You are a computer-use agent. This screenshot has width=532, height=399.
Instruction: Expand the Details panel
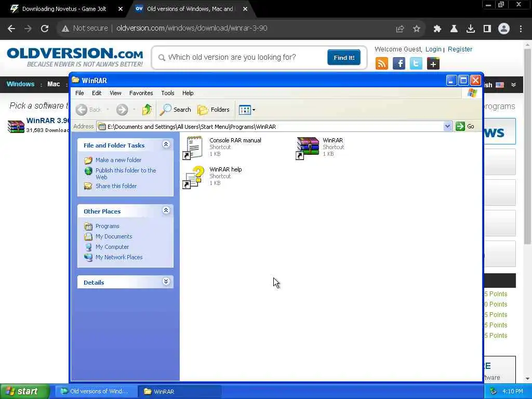click(x=166, y=282)
